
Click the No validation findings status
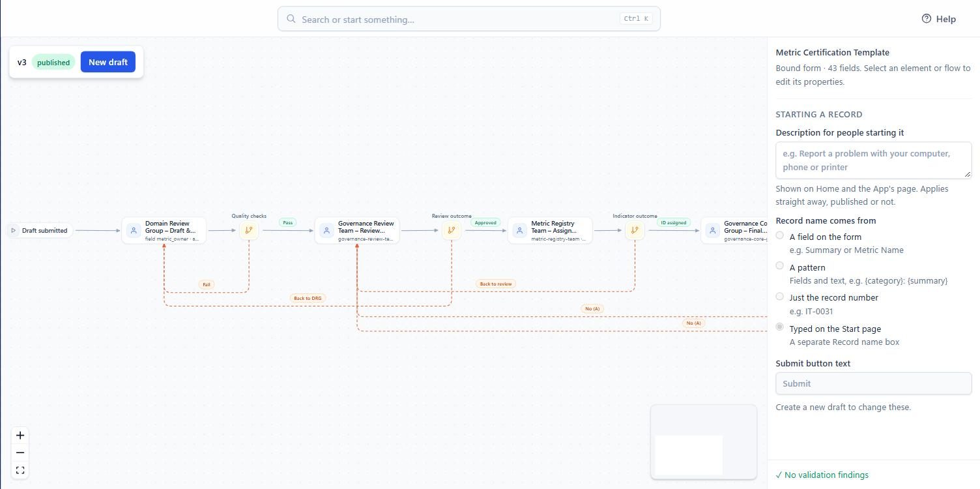click(x=822, y=475)
